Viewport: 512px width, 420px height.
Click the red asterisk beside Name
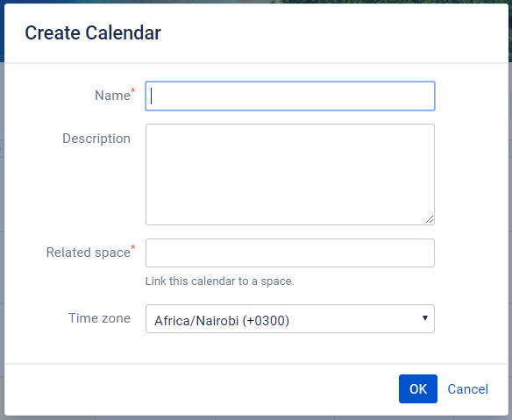click(133, 89)
